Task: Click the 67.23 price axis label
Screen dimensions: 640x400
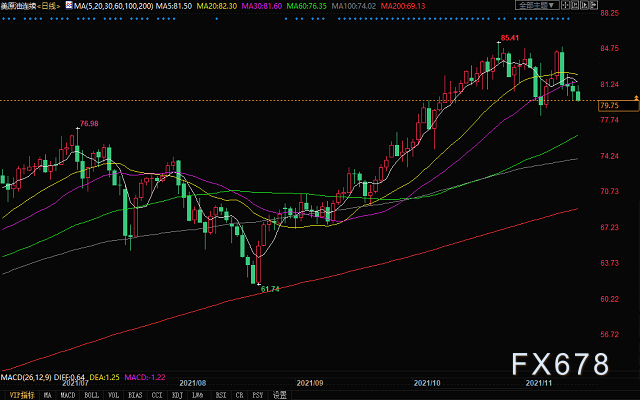Action: (609, 227)
